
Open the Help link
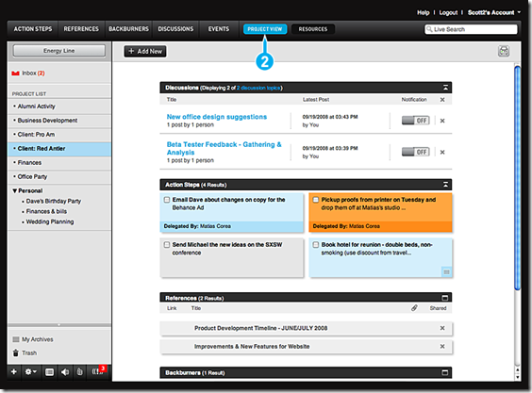(x=424, y=12)
